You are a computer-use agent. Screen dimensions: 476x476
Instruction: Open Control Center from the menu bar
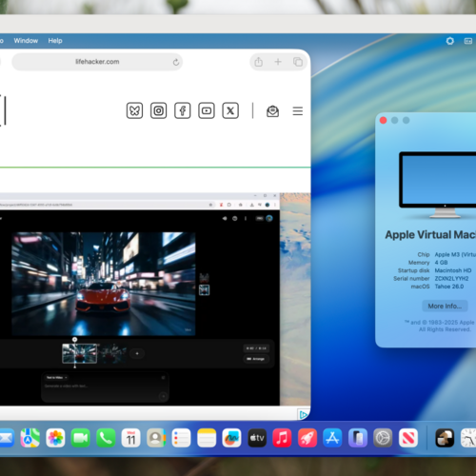point(468,41)
